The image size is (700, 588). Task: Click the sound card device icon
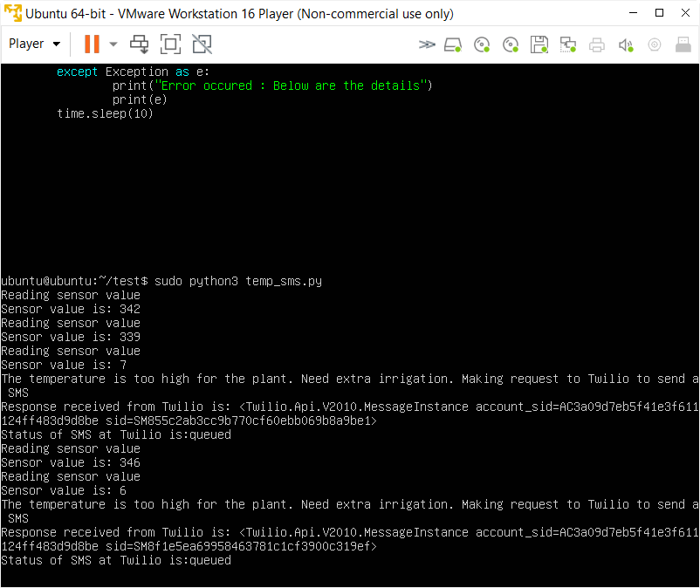point(626,44)
